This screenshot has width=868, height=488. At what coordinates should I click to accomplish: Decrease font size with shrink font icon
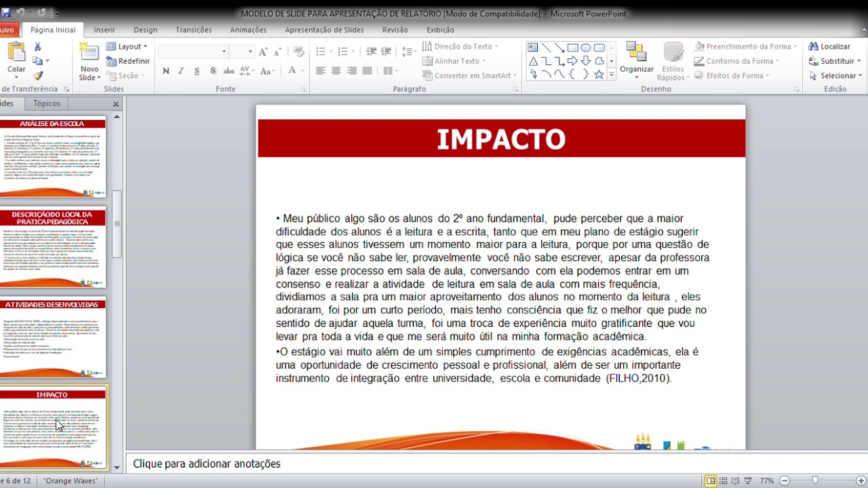click(278, 52)
